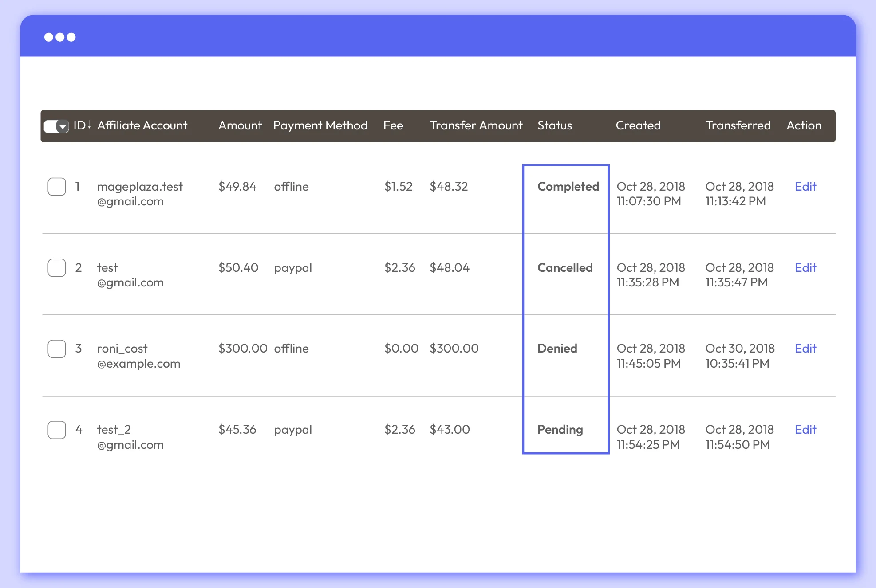
Task: Click Edit on the Denied row
Action: pyautogui.click(x=805, y=349)
